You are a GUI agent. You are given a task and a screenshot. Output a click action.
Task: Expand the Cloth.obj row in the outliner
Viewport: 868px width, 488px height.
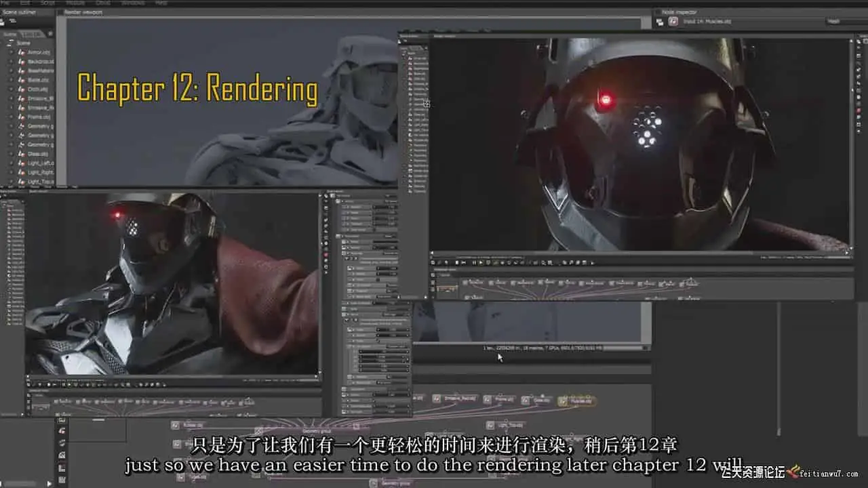(x=11, y=89)
